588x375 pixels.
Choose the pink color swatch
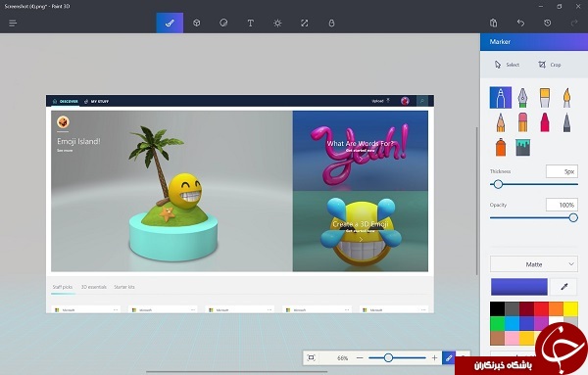click(512, 338)
